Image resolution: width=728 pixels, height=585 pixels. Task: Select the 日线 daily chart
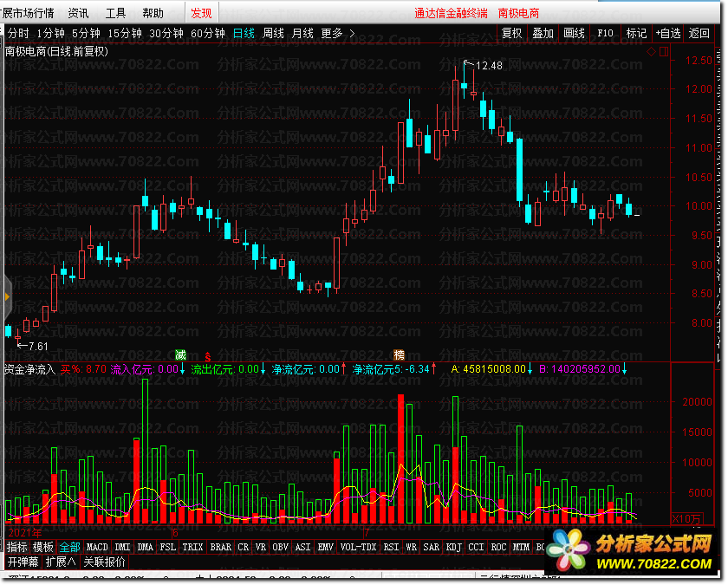pyautogui.click(x=244, y=34)
